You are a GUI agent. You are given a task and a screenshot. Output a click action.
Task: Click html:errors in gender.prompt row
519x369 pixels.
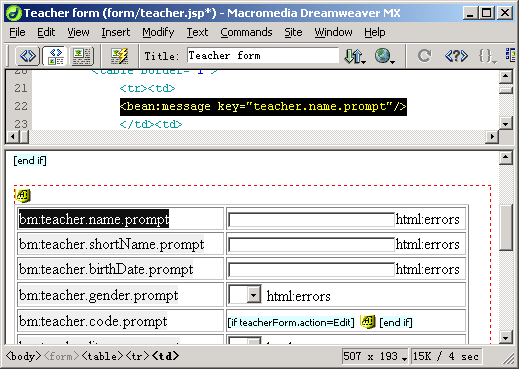299,296
